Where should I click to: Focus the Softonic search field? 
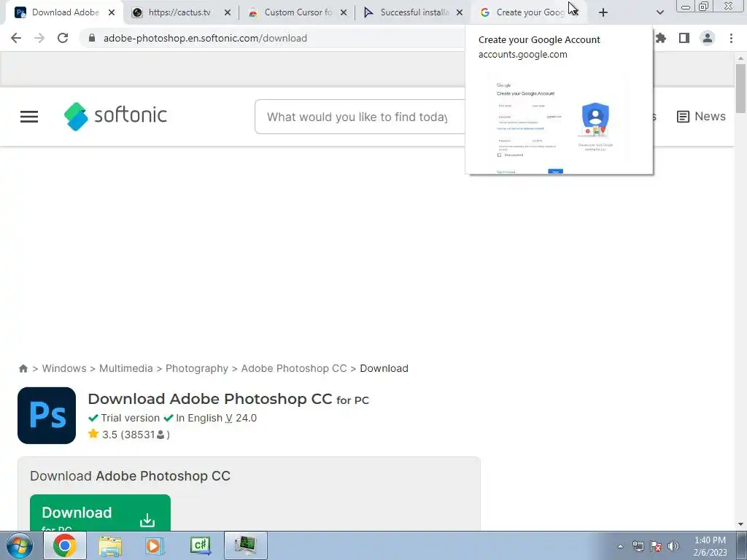(x=360, y=117)
